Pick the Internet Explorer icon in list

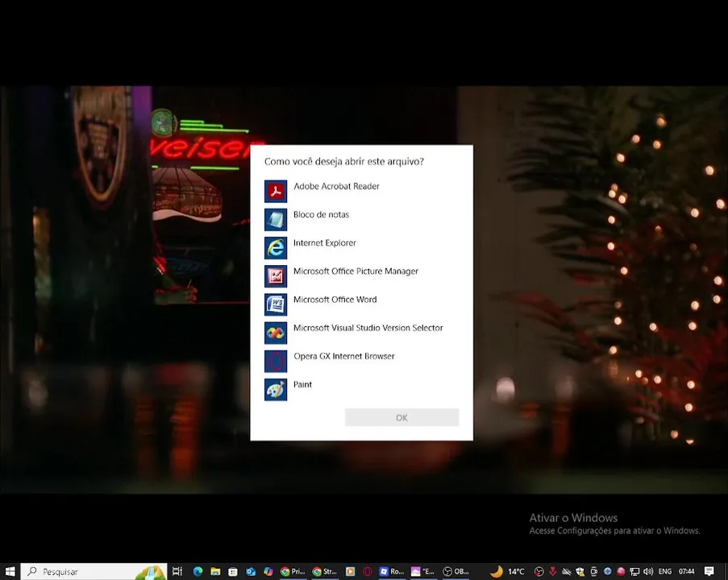(276, 248)
